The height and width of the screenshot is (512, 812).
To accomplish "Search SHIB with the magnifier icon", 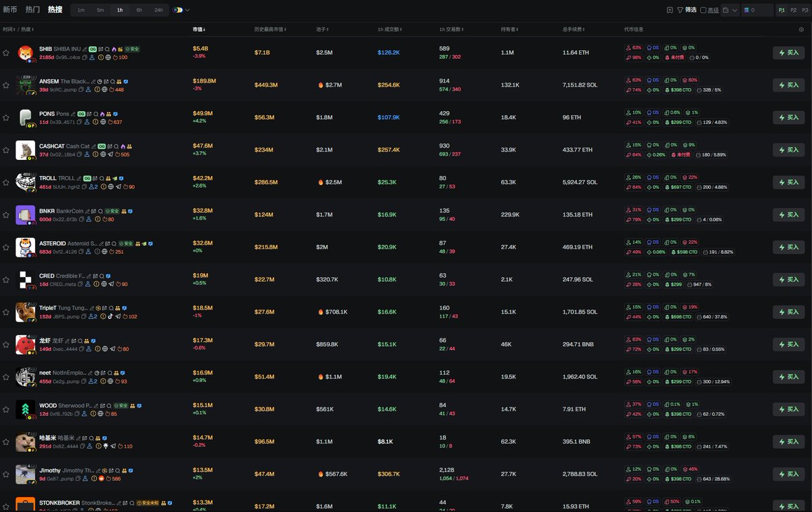I will click(107, 49).
